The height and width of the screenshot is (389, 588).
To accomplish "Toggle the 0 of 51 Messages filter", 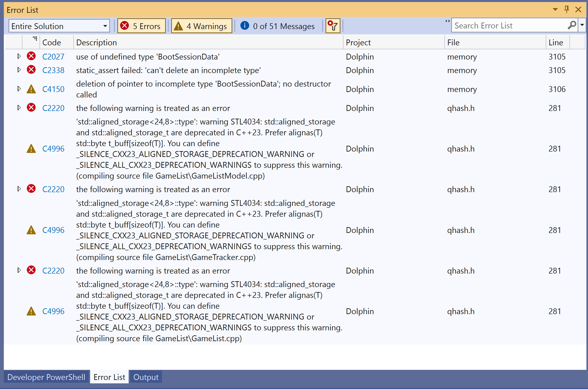I will click(x=278, y=26).
